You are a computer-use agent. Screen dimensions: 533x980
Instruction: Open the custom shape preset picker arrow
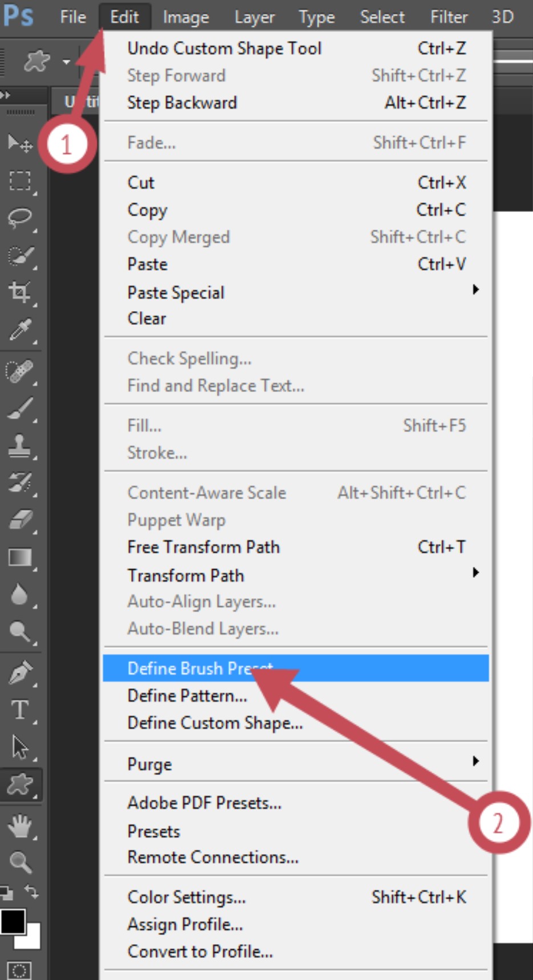coord(67,61)
